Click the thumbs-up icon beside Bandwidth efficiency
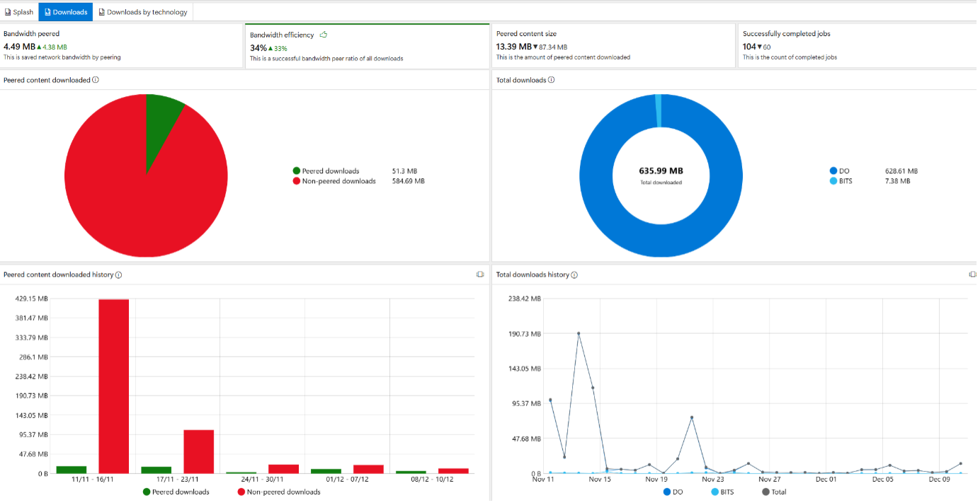 click(323, 34)
